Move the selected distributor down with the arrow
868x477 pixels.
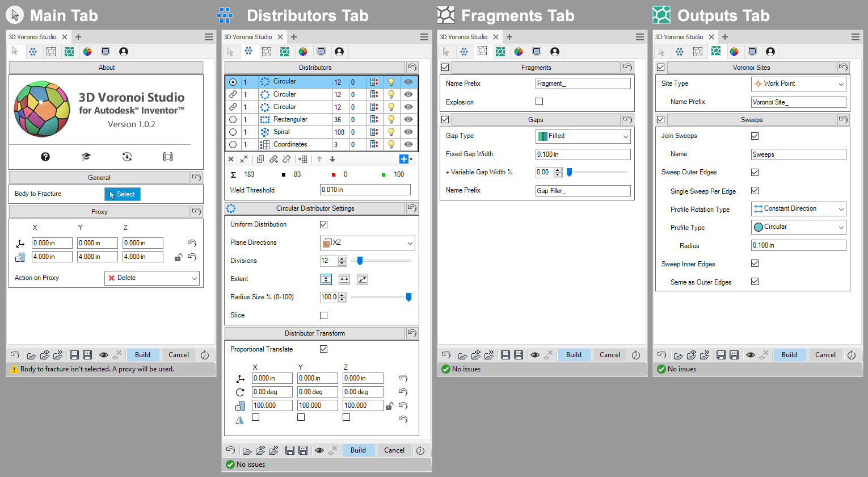point(332,159)
